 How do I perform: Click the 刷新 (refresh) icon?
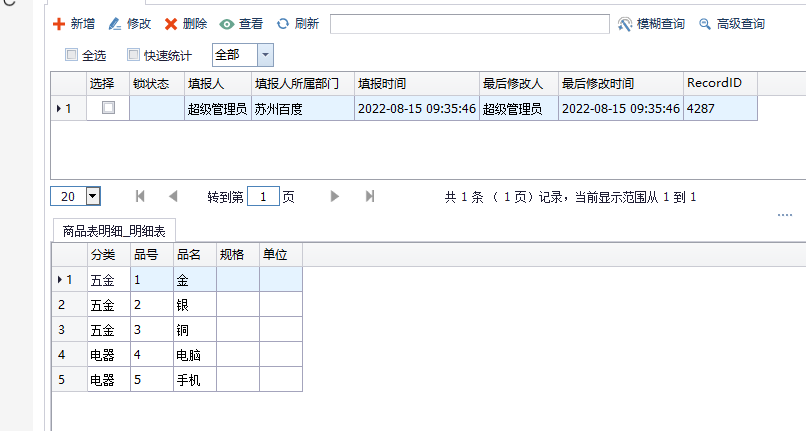[283, 24]
